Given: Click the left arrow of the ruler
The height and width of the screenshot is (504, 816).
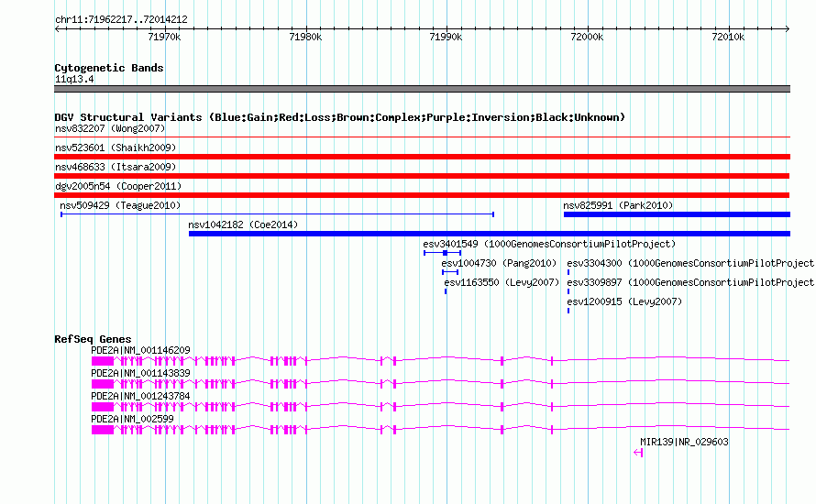Looking at the screenshot, I should pos(57,29).
